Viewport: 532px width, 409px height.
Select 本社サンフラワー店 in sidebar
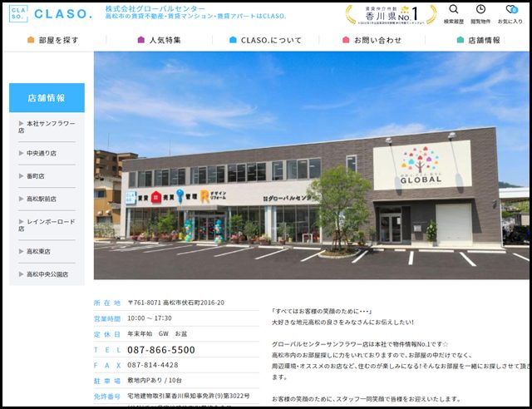[x=47, y=127]
